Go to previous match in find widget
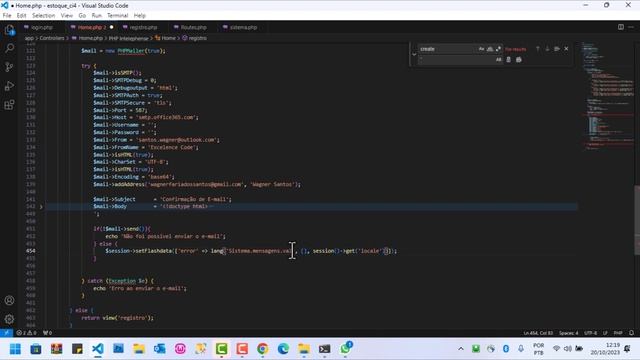Viewport: 640px width, 360px height. click(538, 49)
